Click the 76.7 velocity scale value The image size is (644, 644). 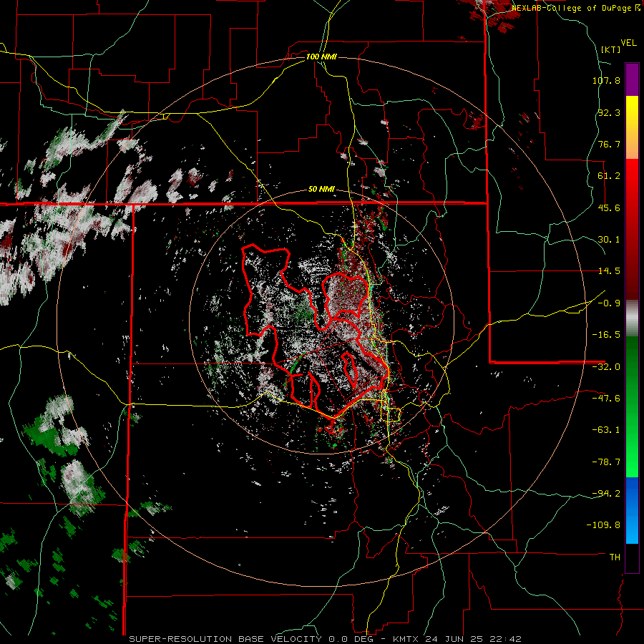[609, 144]
